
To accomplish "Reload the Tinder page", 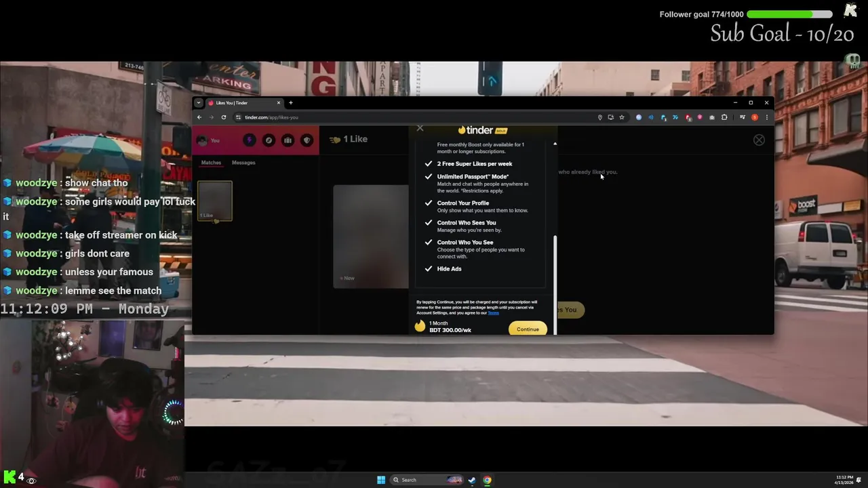I will [x=224, y=117].
